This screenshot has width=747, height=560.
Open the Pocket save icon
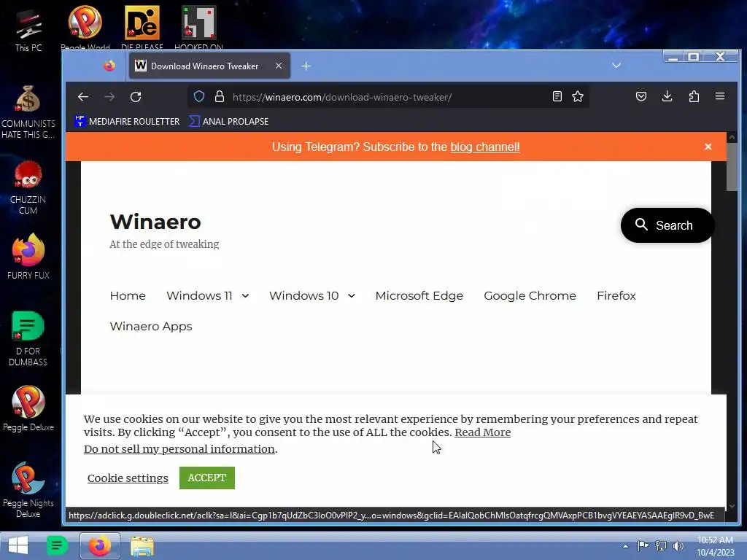(641, 97)
